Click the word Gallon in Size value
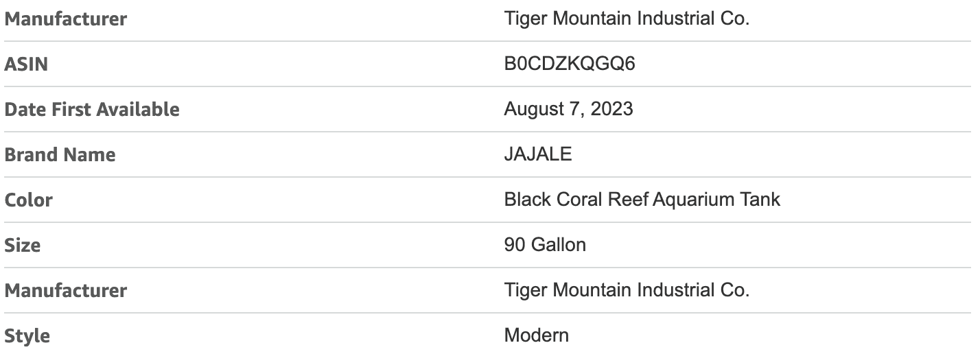 pos(558,244)
